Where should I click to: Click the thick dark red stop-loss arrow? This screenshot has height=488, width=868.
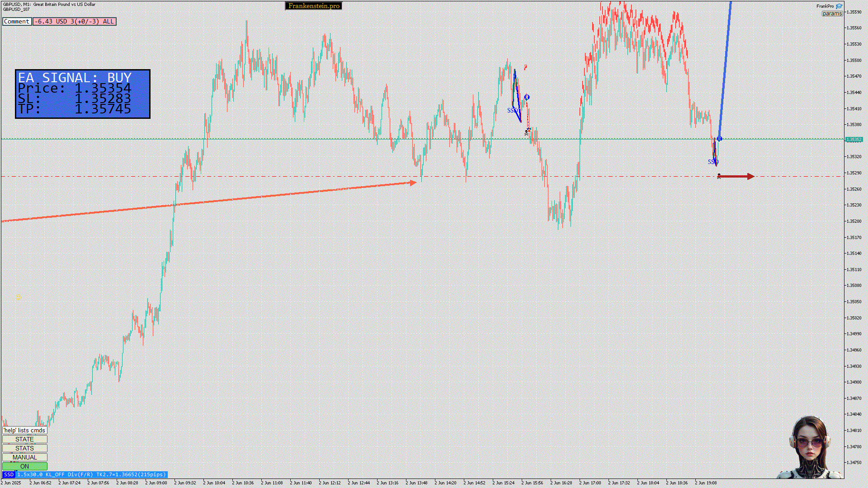737,176
